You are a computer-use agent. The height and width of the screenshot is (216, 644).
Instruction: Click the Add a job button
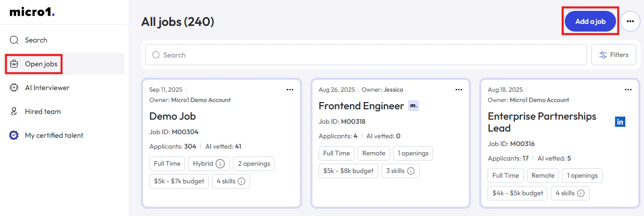point(590,21)
